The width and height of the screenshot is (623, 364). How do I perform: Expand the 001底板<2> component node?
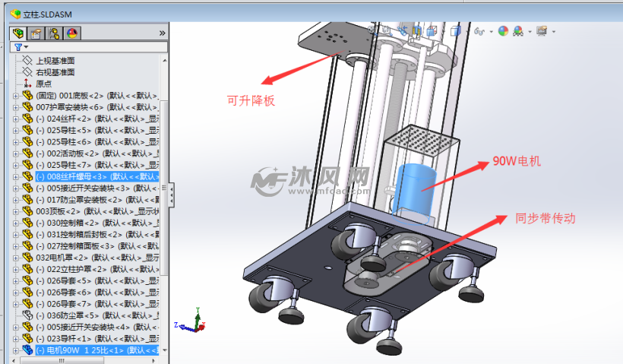click(16, 96)
